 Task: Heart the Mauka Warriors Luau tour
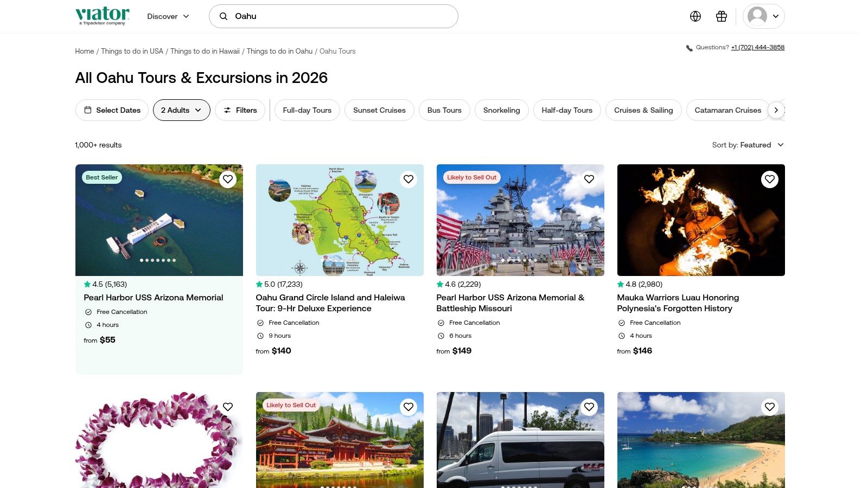click(769, 179)
